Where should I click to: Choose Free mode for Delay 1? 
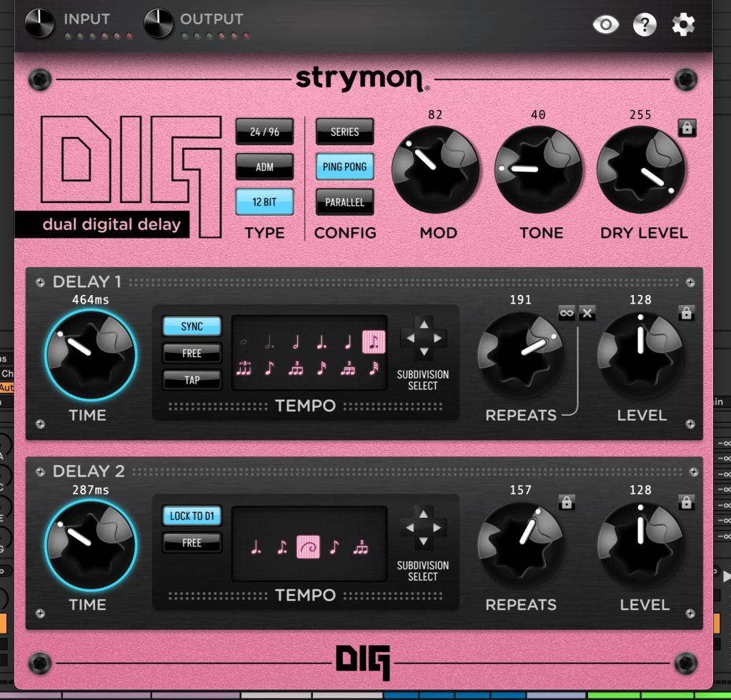[192, 354]
